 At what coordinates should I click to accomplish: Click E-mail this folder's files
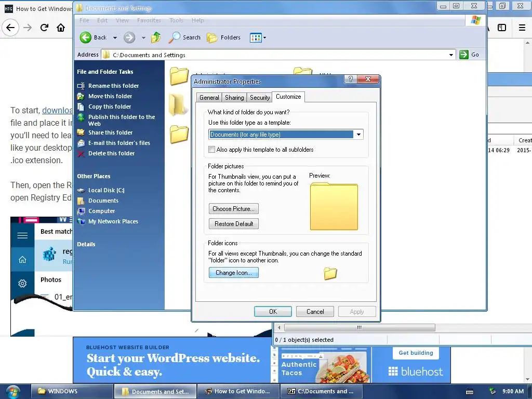119,143
